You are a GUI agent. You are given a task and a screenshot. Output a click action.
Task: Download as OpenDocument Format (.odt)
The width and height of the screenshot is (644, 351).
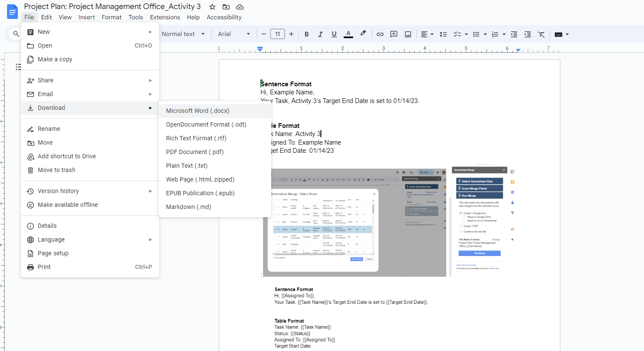pos(215,124)
